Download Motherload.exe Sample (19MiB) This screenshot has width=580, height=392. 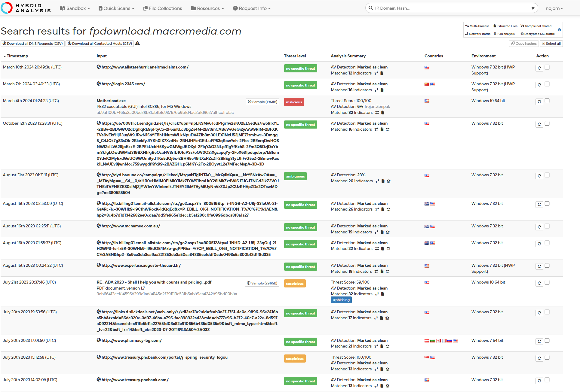point(262,102)
